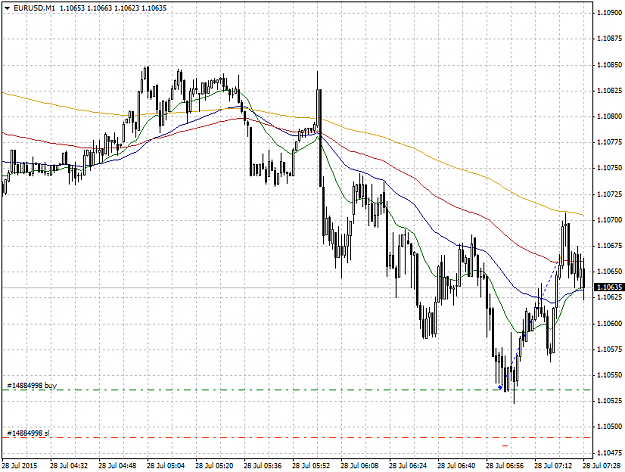Open the chart menu triangle beside EURUSD,M1
Viewport: 625px width, 472px height.
point(7,8)
